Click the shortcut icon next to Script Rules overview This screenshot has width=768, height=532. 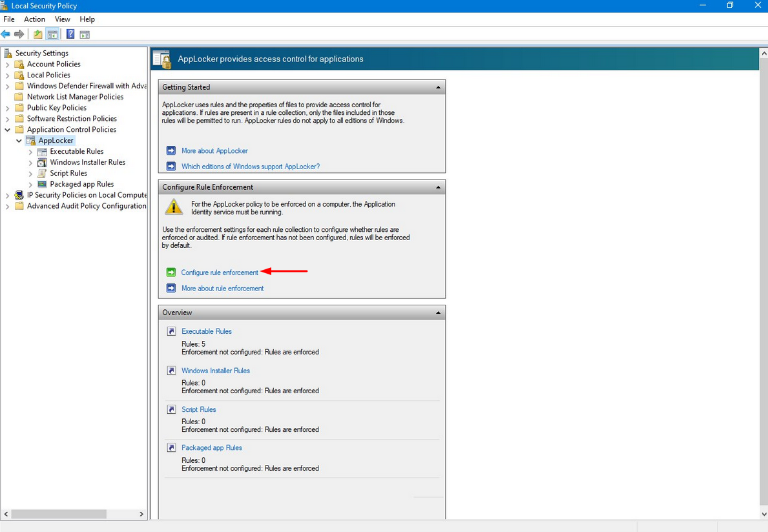coord(171,409)
